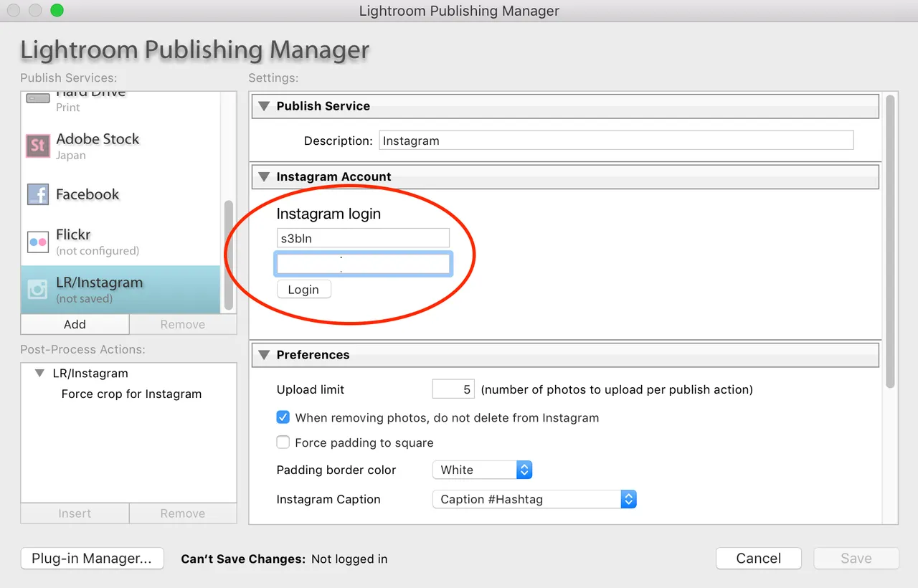Click the Cancel button
This screenshot has width=918, height=588.
coord(759,559)
